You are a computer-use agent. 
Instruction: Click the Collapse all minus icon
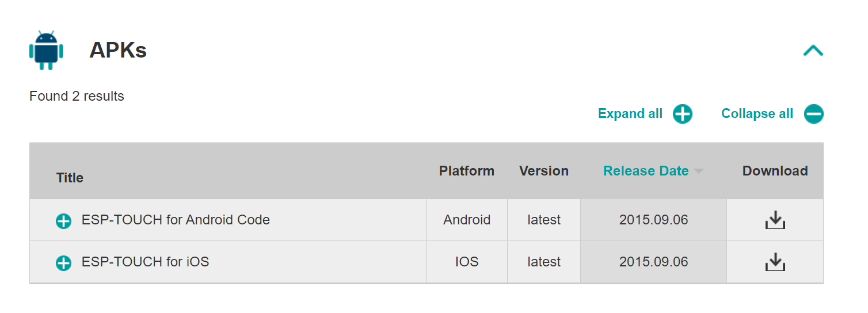tap(814, 114)
